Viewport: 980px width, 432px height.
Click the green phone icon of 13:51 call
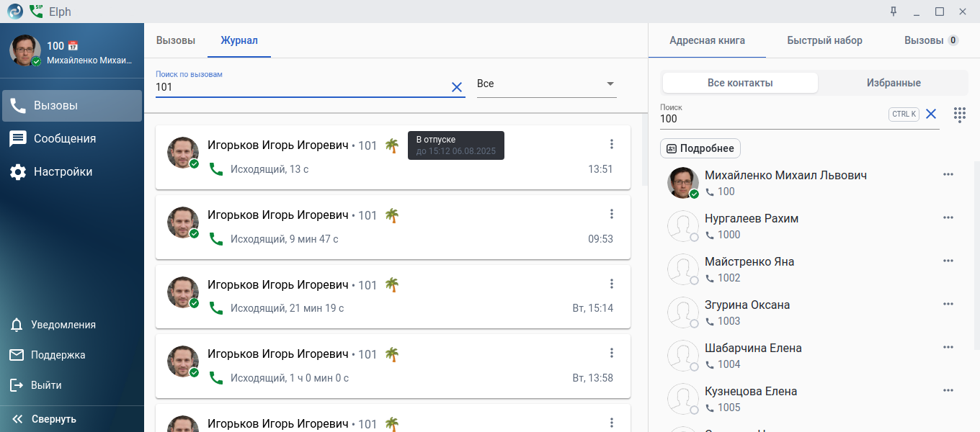tap(215, 169)
